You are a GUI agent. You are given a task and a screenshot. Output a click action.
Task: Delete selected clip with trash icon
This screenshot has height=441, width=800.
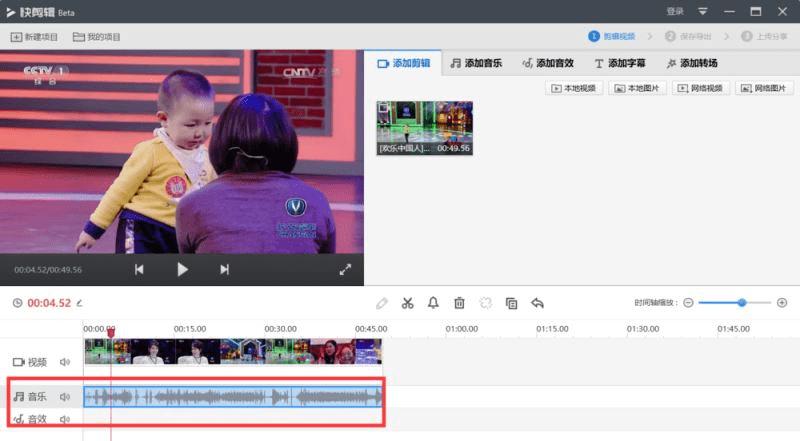[x=459, y=303]
